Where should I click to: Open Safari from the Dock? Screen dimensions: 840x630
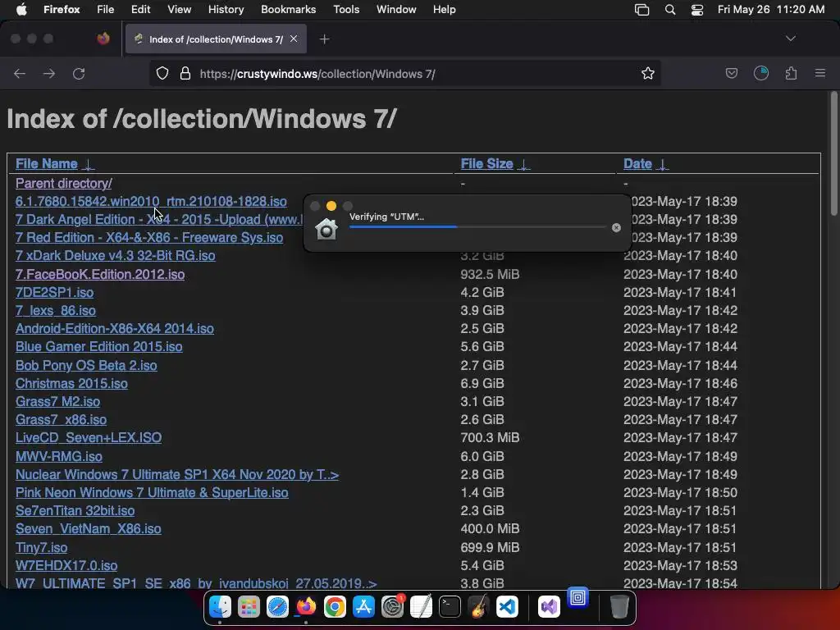277,607
